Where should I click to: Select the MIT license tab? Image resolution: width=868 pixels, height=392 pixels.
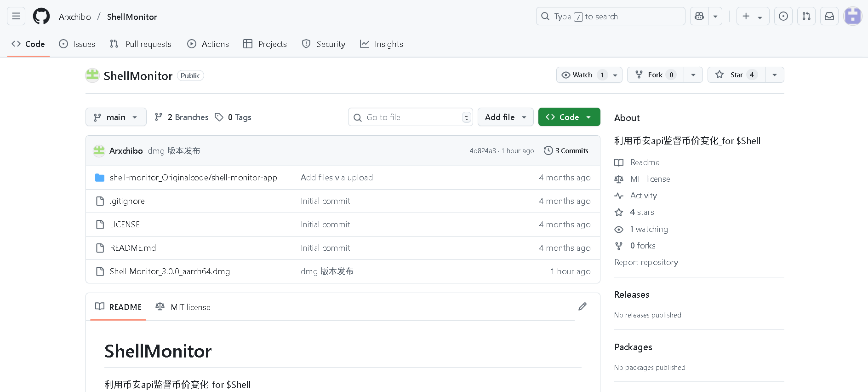click(183, 307)
